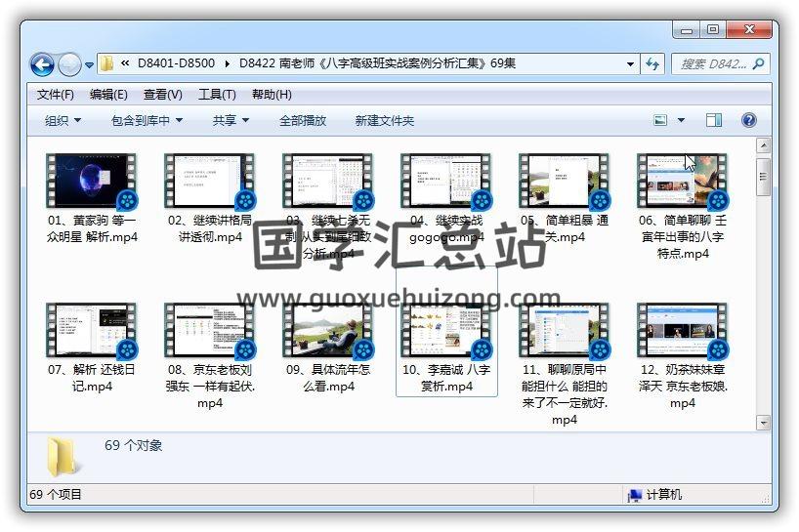799x532 pixels.
Task: Click the 69 个对象 details text
Action: tap(134, 445)
